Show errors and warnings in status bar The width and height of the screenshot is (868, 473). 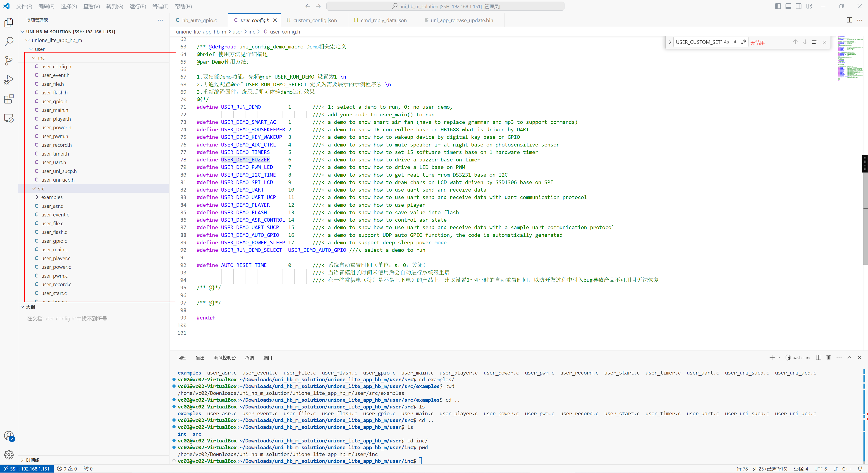(x=67, y=469)
